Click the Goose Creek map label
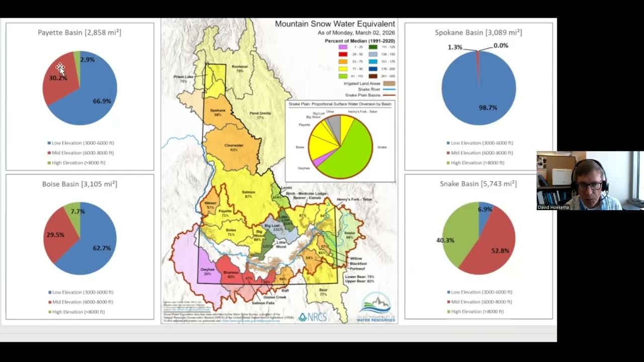 [x=275, y=297]
